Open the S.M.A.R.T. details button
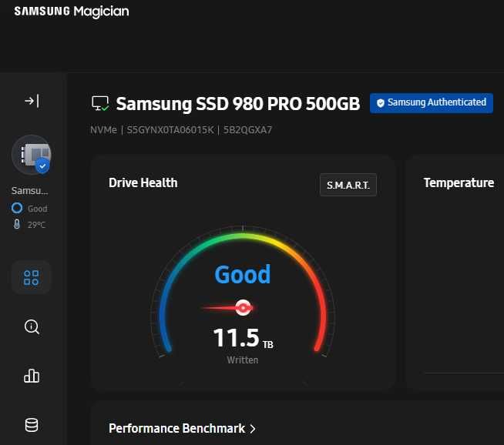504x445 pixels. [348, 185]
